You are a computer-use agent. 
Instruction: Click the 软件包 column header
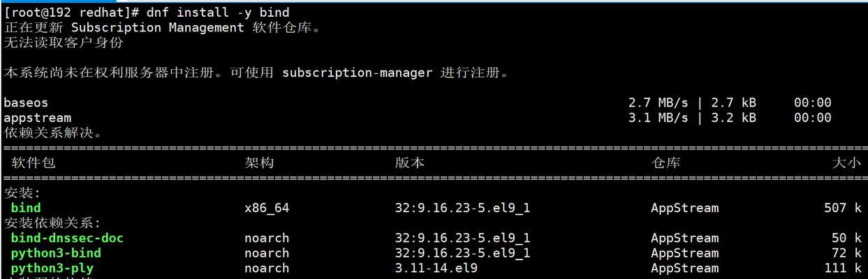click(33, 163)
